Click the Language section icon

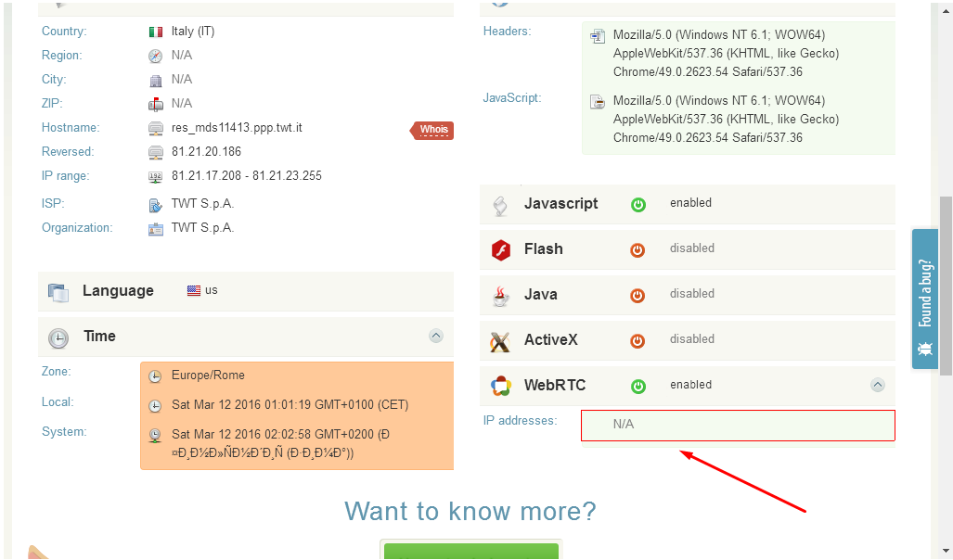(x=58, y=292)
